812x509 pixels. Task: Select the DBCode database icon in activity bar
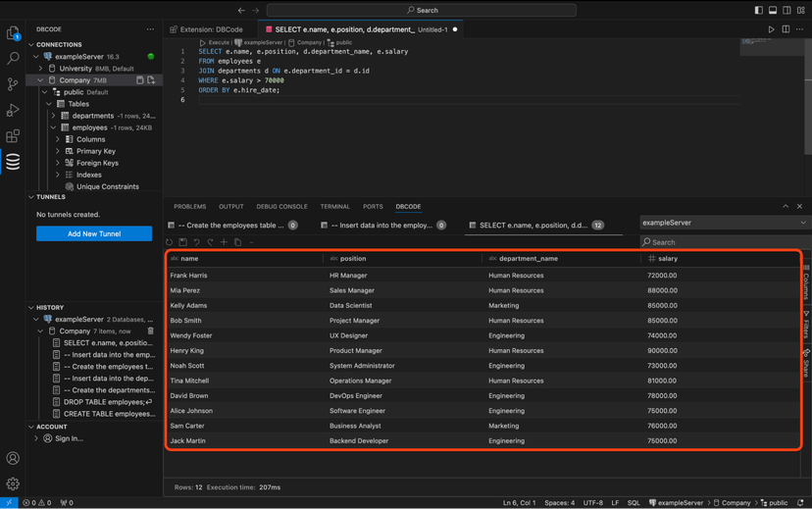[13, 162]
